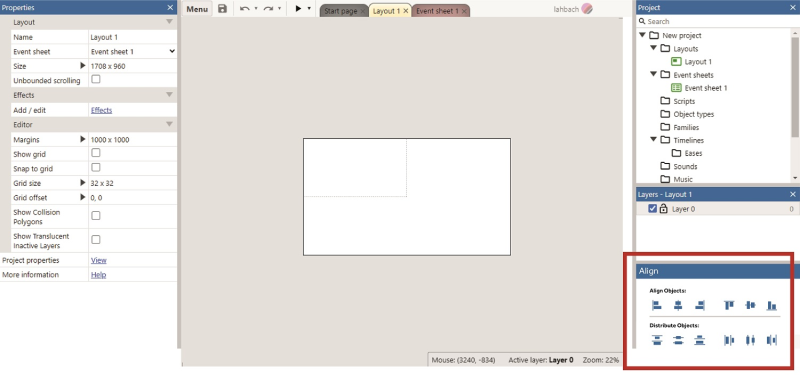Collapse the Event sheets folder
800x376 pixels.
pos(654,74)
